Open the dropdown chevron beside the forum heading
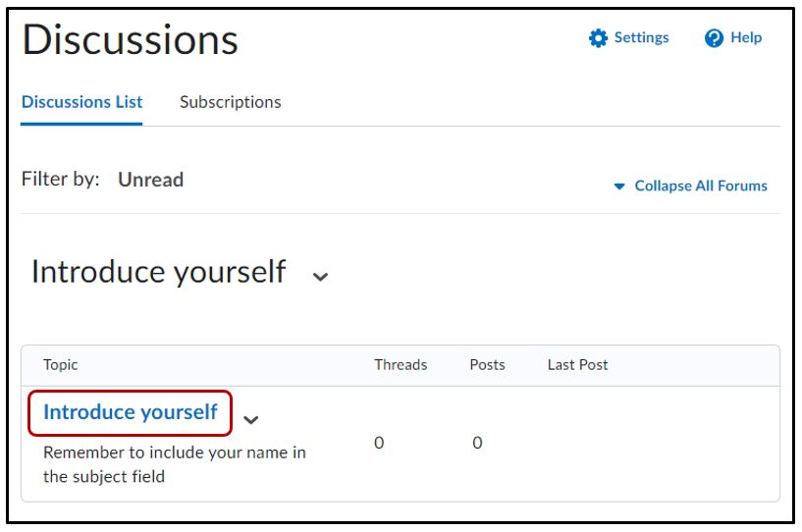This screenshot has height=532, width=802. tap(320, 277)
